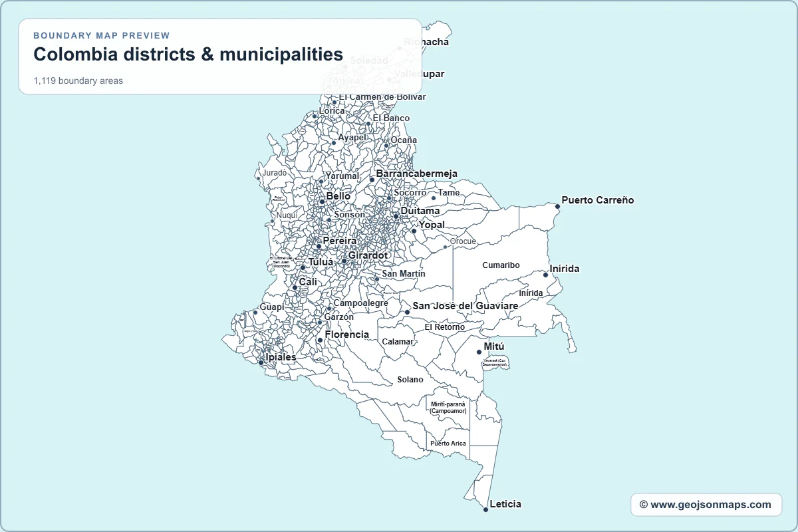The height and width of the screenshot is (532, 798).
Task: Click the Leticia city label
Action: [x=505, y=504]
